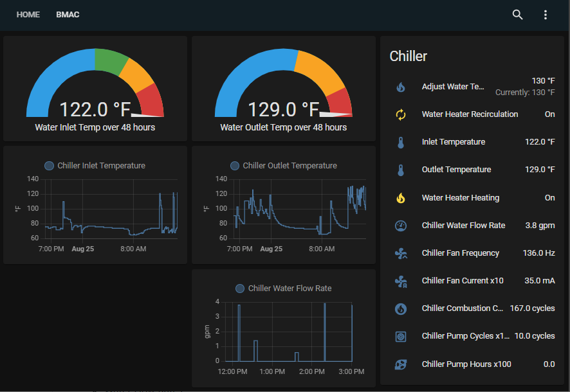The image size is (570, 392).
Task: Open the Water Inlet Temp gauge card
Action: click(x=95, y=89)
